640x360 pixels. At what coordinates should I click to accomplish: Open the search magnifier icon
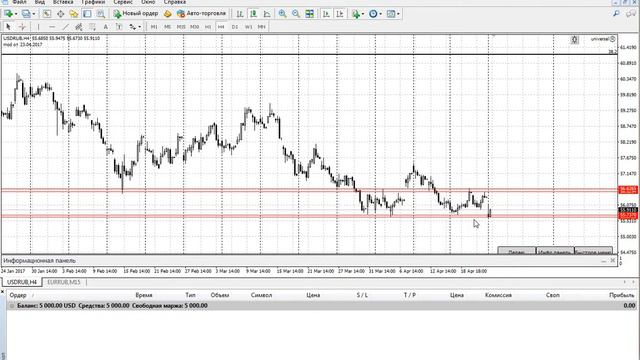tap(616, 13)
